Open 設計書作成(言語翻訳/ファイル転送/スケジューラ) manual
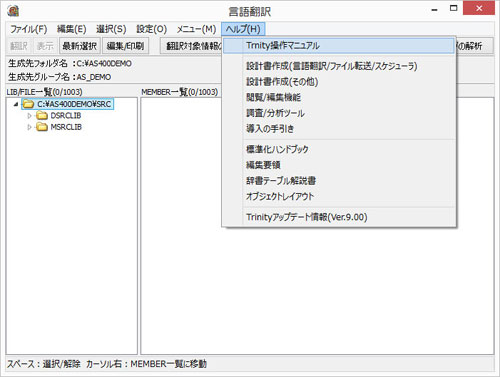500x377 pixels. tap(339, 66)
